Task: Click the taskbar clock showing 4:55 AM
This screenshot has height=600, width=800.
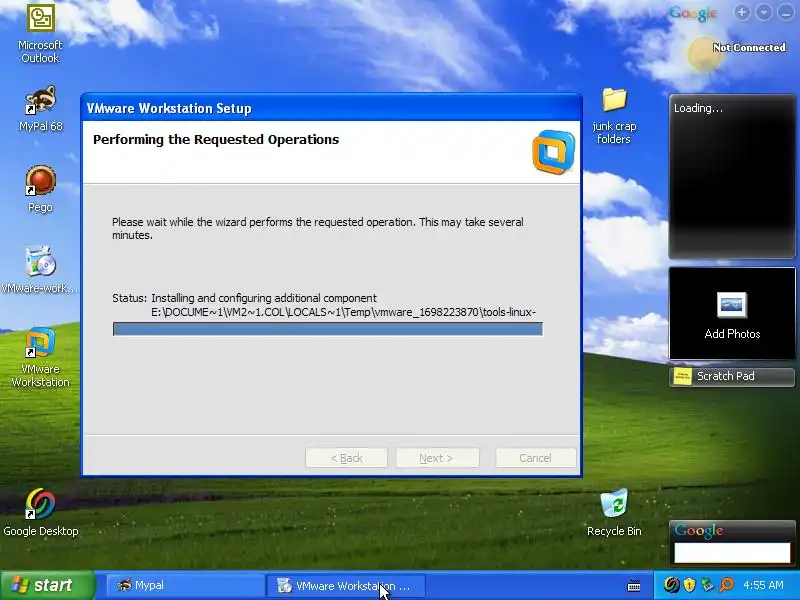Action: coord(763,585)
